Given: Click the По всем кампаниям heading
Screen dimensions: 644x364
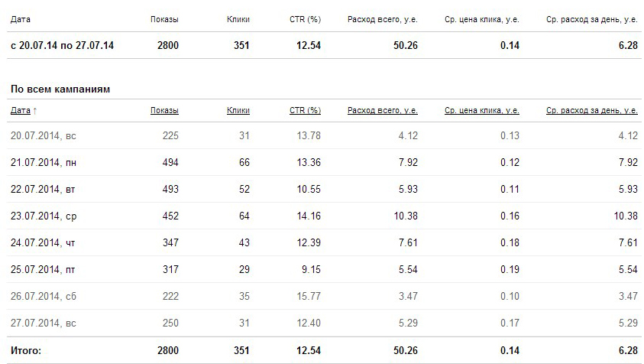Looking at the screenshot, I should 60,89.
